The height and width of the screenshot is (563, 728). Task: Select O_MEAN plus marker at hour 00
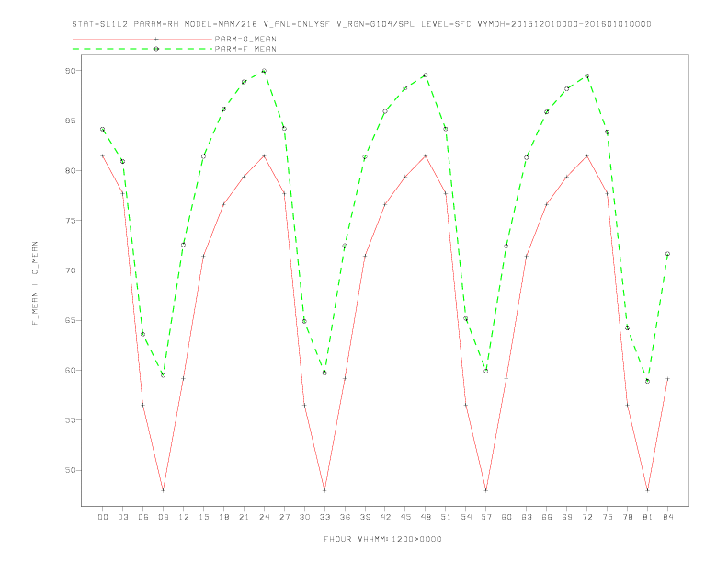coord(103,156)
